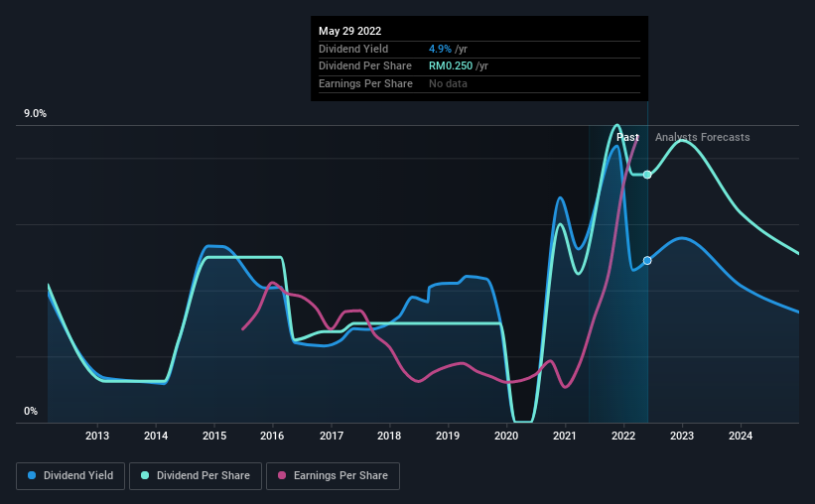Click the 0% y-axis label
Image resolution: width=815 pixels, height=504 pixels.
point(31,412)
